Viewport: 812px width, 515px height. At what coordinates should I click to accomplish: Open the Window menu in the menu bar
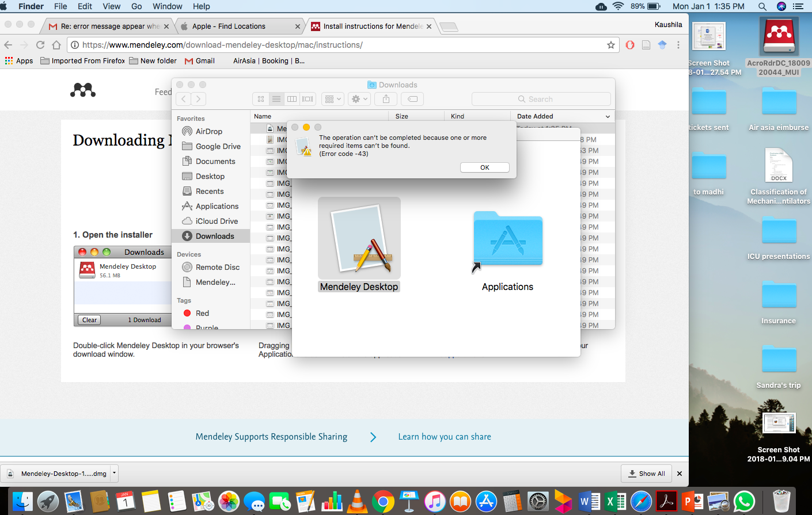click(168, 6)
